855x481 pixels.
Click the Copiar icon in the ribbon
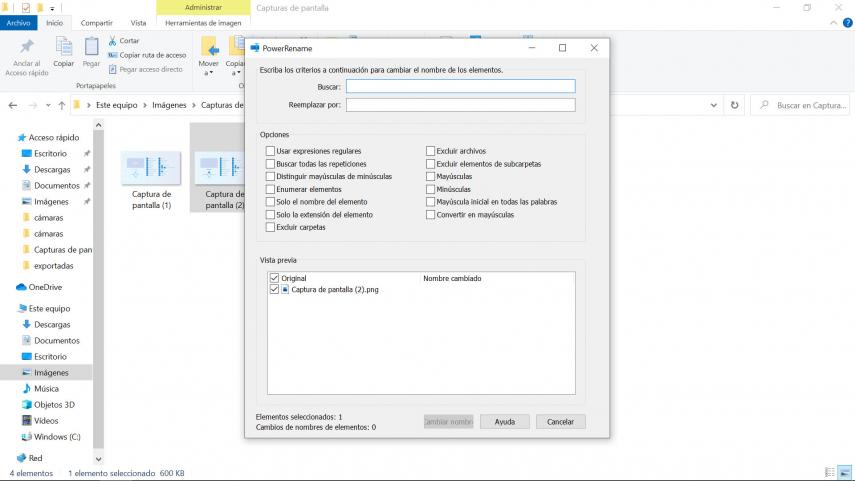pyautogui.click(x=63, y=46)
